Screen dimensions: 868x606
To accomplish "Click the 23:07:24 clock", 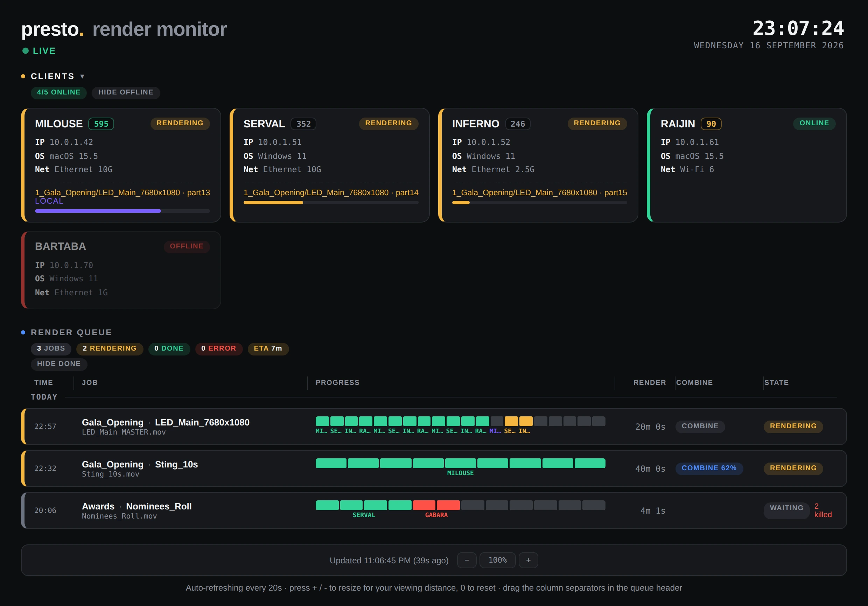I will click(798, 28).
